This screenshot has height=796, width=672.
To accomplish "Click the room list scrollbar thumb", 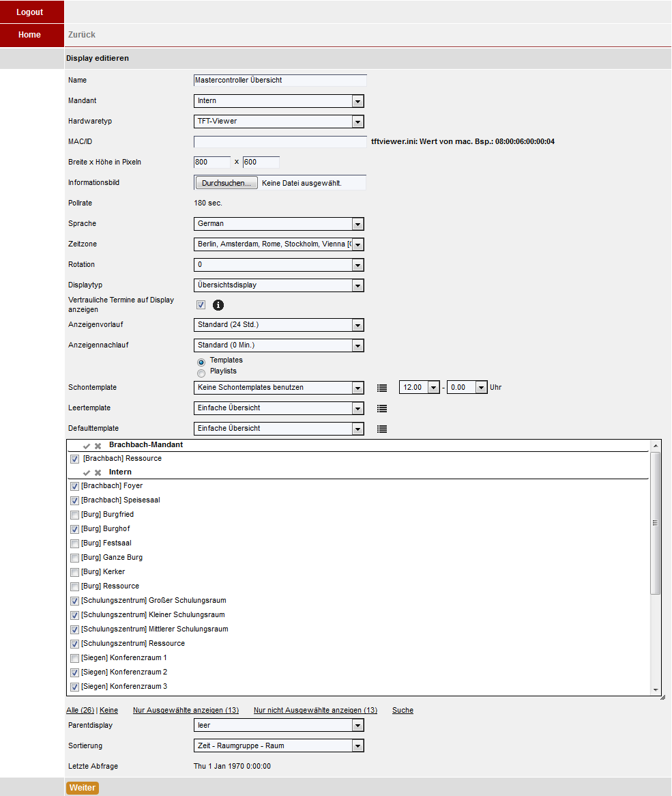I will click(655, 523).
